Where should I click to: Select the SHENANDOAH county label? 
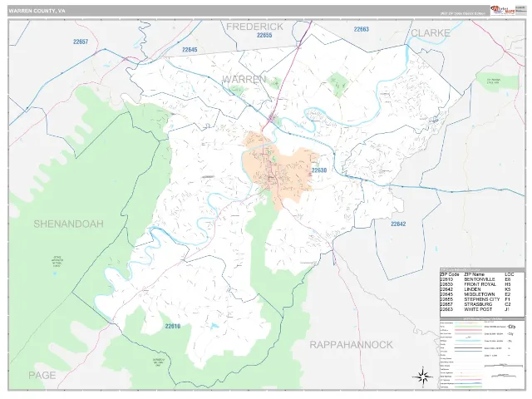coord(68,224)
